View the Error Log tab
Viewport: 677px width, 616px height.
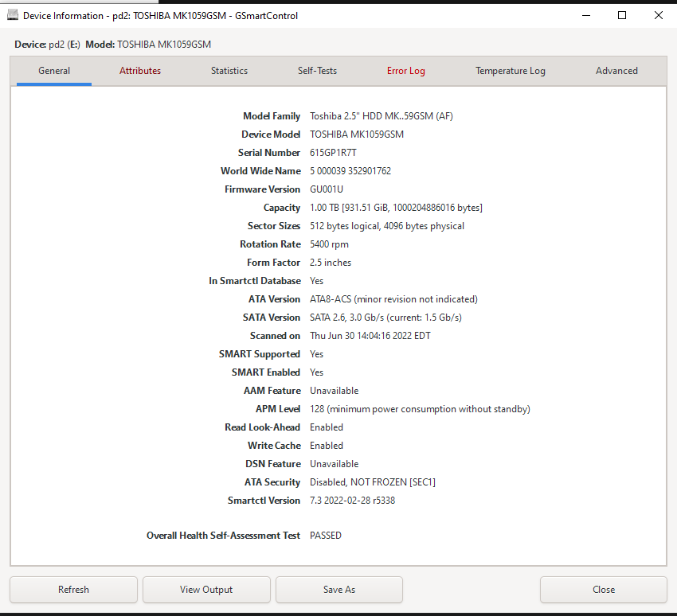tap(406, 71)
